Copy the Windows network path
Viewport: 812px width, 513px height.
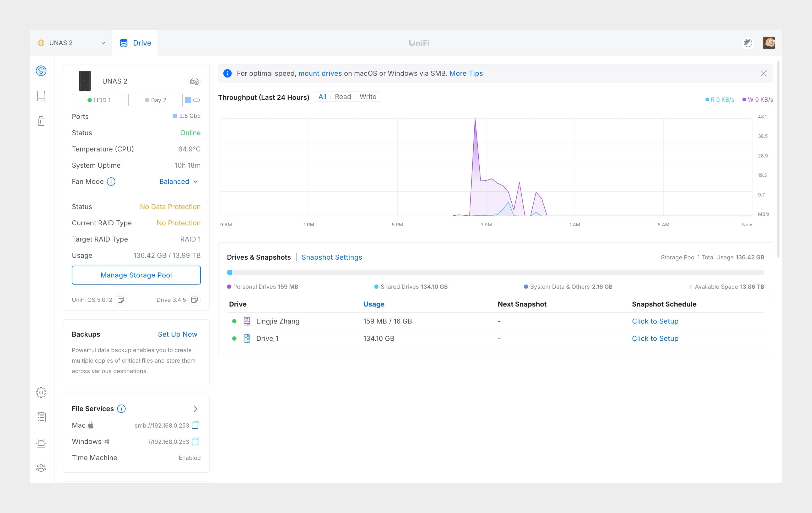click(x=196, y=441)
